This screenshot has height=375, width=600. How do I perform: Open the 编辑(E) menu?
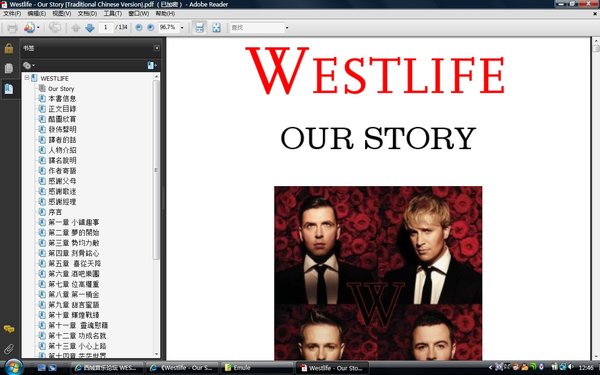point(37,13)
